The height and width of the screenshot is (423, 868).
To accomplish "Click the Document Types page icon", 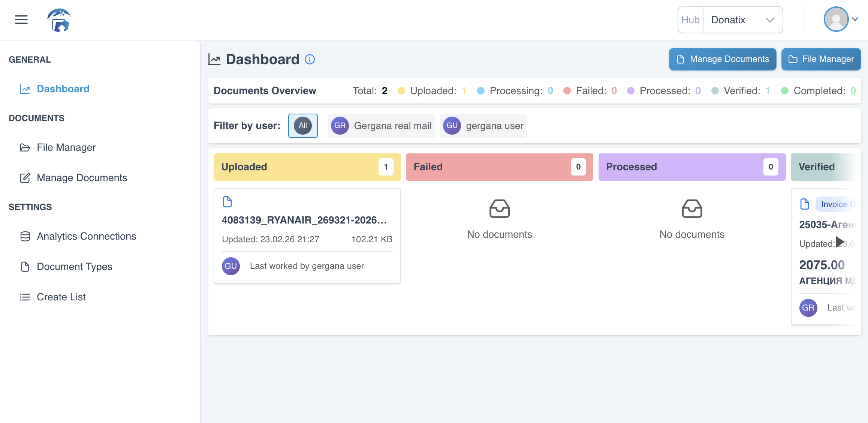I will pos(25,267).
